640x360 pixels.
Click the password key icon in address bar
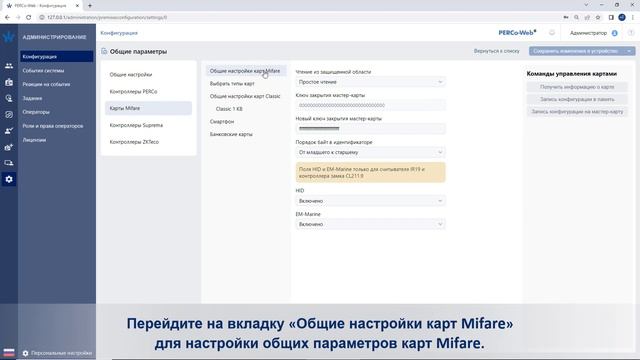(x=566, y=18)
